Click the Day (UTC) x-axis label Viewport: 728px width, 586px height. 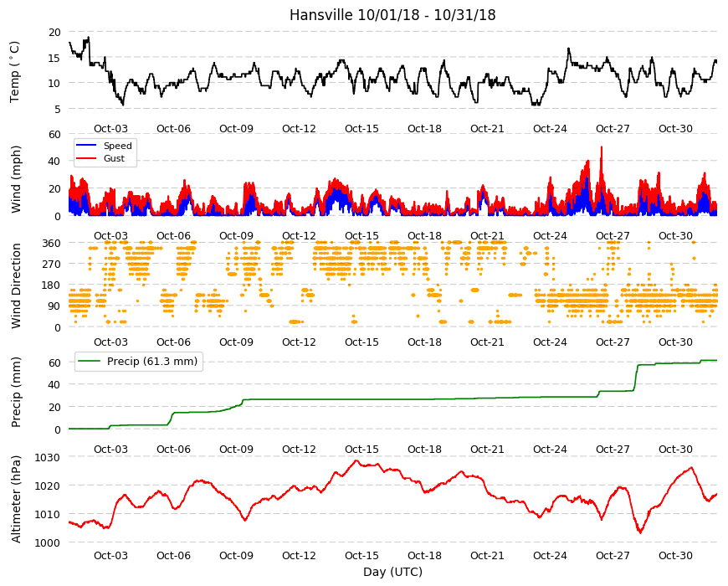[392, 572]
